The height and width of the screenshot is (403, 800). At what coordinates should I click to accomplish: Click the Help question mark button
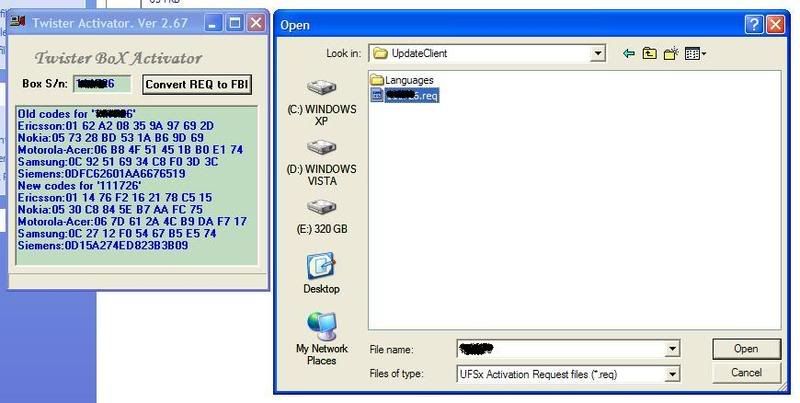pyautogui.click(x=754, y=24)
